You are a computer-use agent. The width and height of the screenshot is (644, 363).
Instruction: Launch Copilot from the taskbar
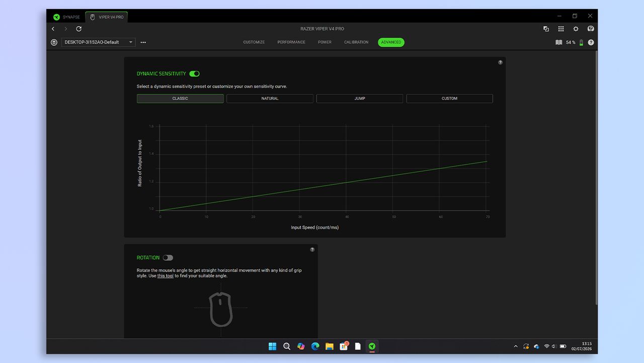tap(301, 346)
